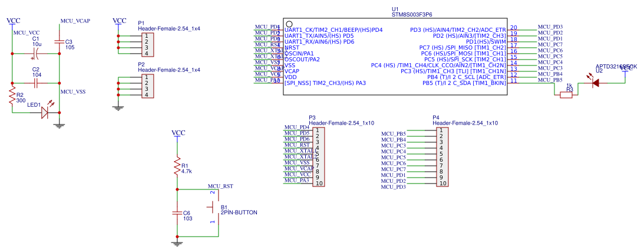
Task: Click the PC5 (HS)/SPI_SCK pin name
Action: (x=465, y=59)
